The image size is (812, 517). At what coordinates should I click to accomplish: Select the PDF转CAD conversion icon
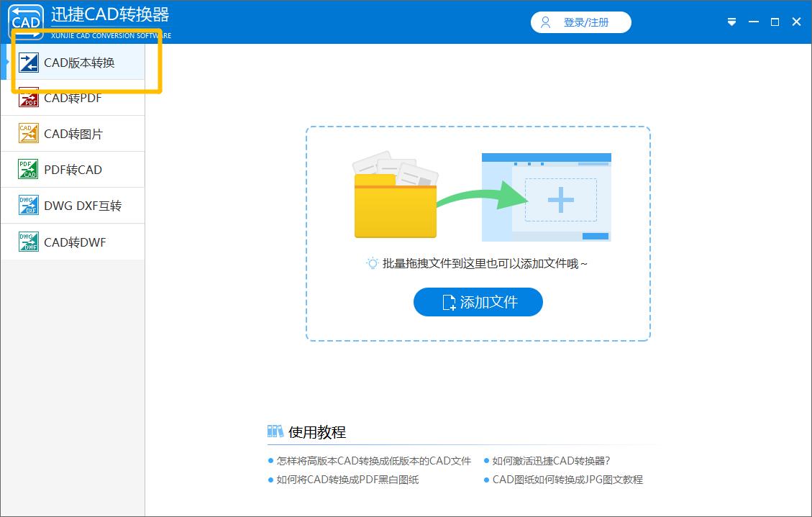coord(27,170)
